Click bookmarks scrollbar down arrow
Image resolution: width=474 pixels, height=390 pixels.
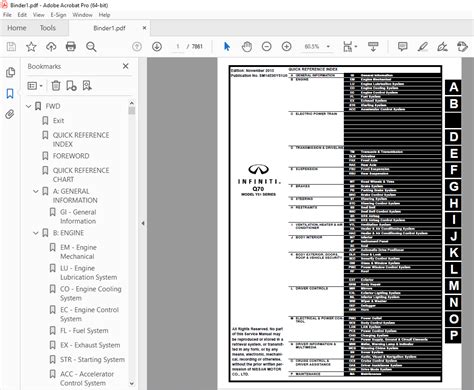[x=132, y=384]
